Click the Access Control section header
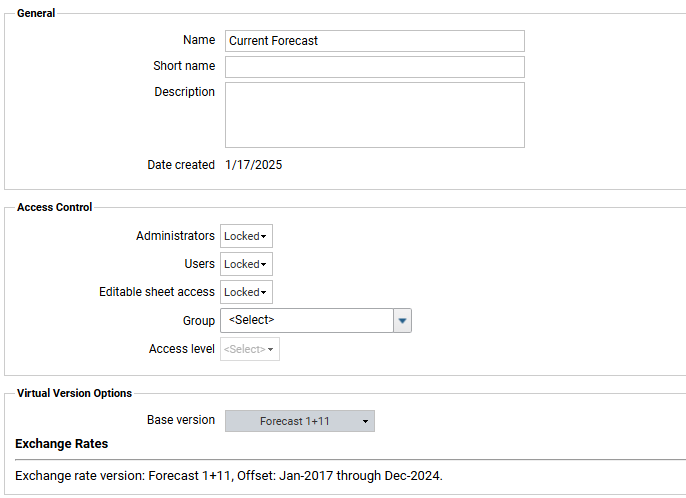This screenshot has height=498, width=686. pyautogui.click(x=54, y=207)
